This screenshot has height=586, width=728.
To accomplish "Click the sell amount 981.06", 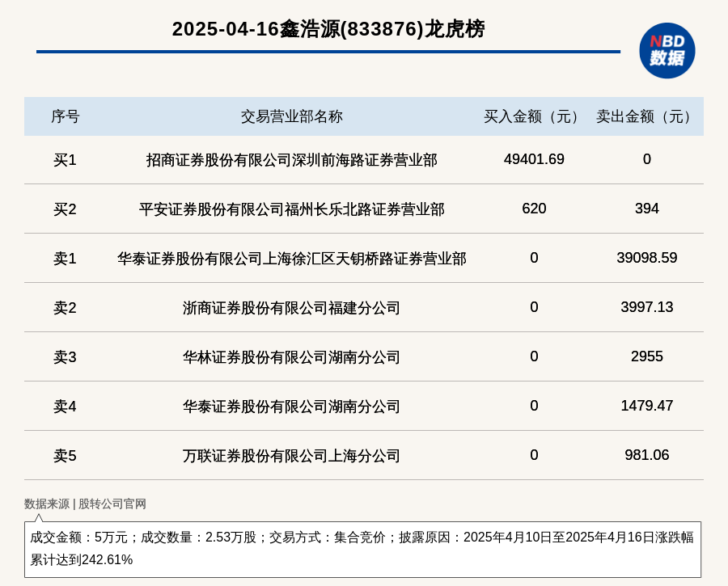I will 647,455.
